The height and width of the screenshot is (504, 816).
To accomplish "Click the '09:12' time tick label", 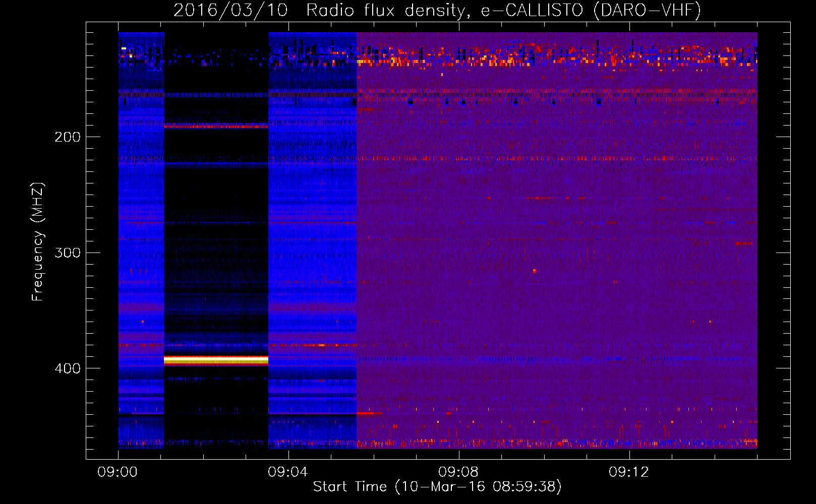I will (x=629, y=472).
